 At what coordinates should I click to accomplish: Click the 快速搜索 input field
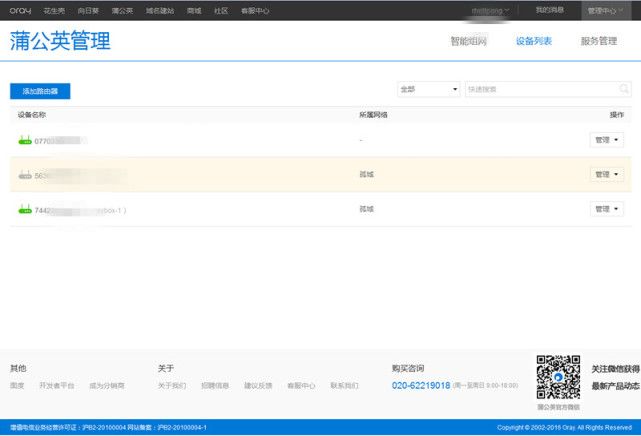tap(540, 90)
